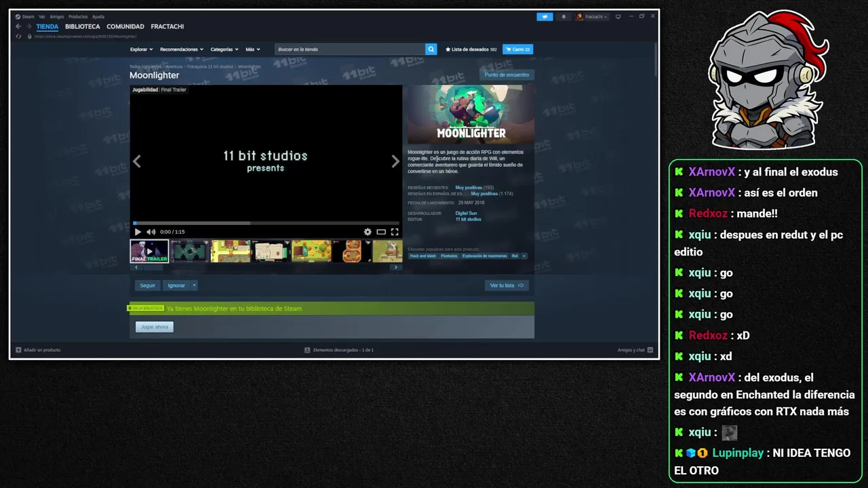Open Aventura breadcrumb link
The image size is (868, 488).
(x=174, y=66)
